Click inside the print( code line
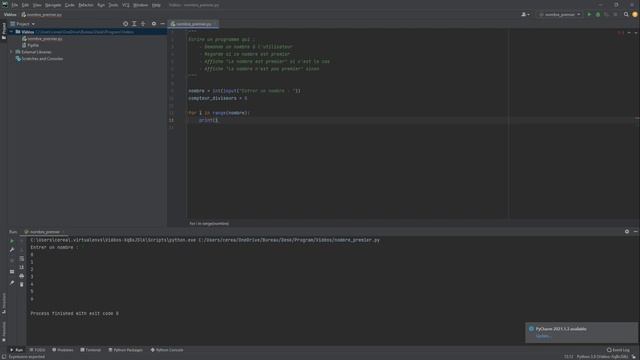Image resolution: width=640 pixels, height=360 pixels. [x=208, y=120]
